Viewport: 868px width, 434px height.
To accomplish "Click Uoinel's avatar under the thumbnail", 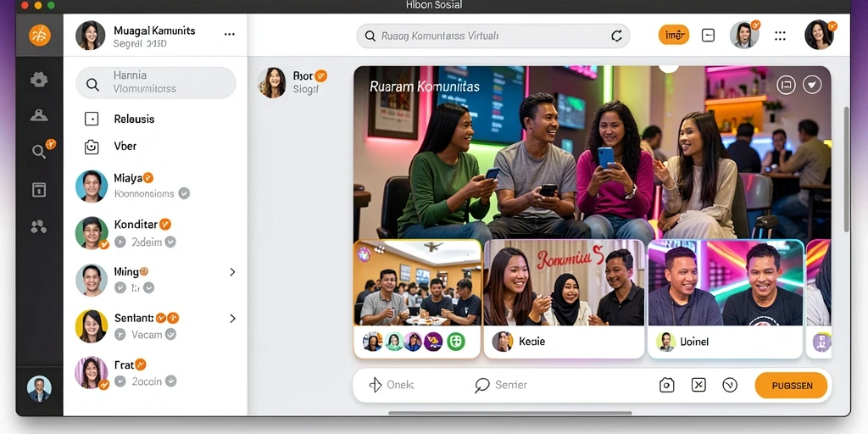I will coord(666,342).
